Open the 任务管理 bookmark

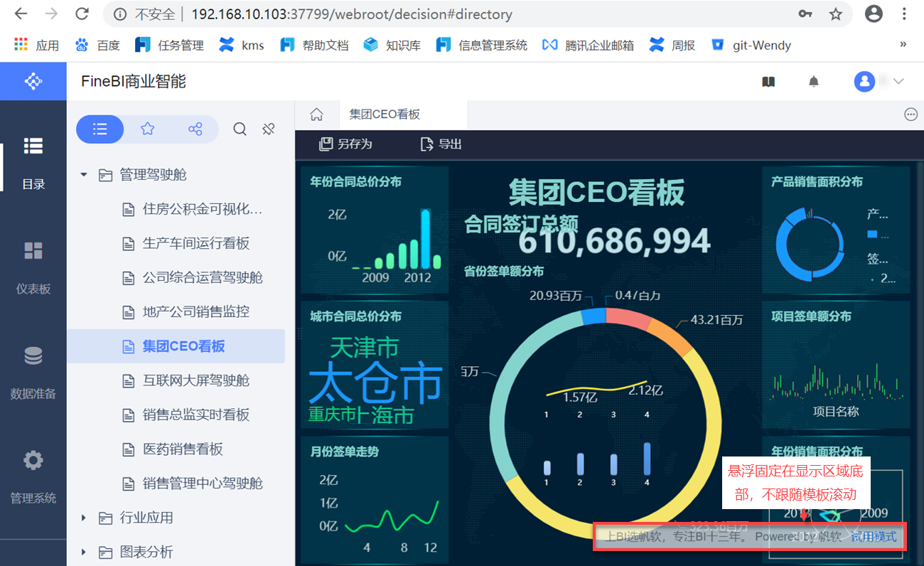(x=169, y=45)
